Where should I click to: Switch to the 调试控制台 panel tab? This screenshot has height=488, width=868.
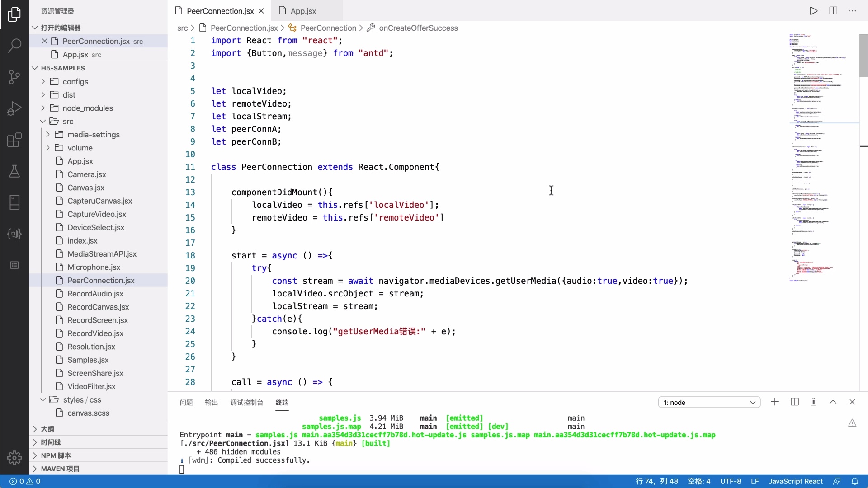point(246,403)
